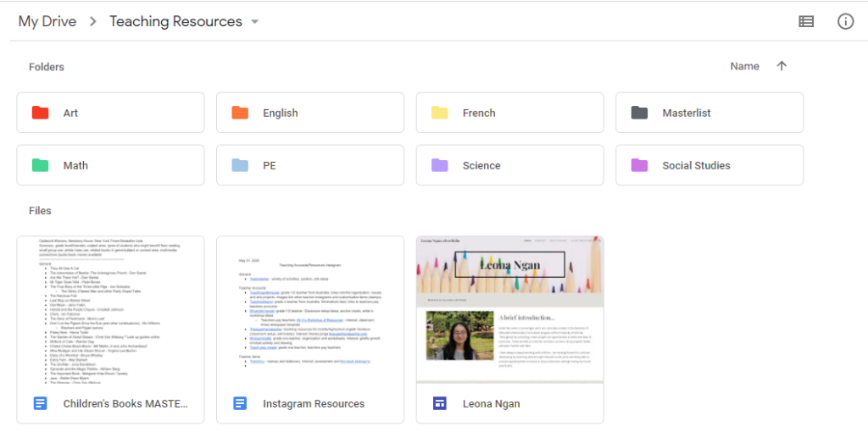Select the Leona Ngan site preview thumbnail
Screen dimensions: 868x432
point(510,310)
